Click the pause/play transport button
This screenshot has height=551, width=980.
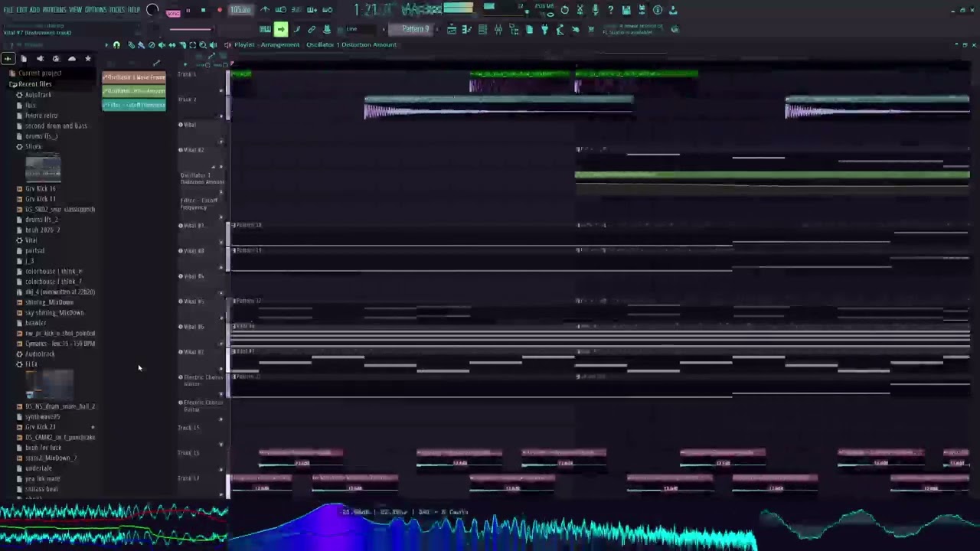[188, 11]
